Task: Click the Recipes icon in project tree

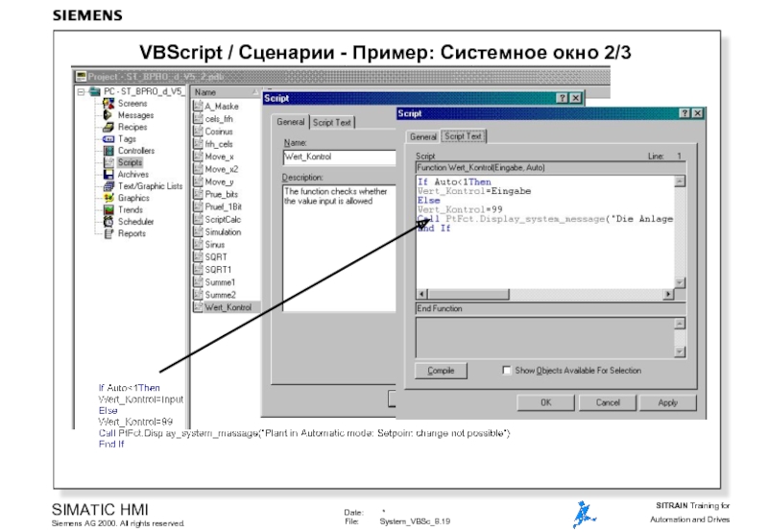Action: tap(108, 127)
